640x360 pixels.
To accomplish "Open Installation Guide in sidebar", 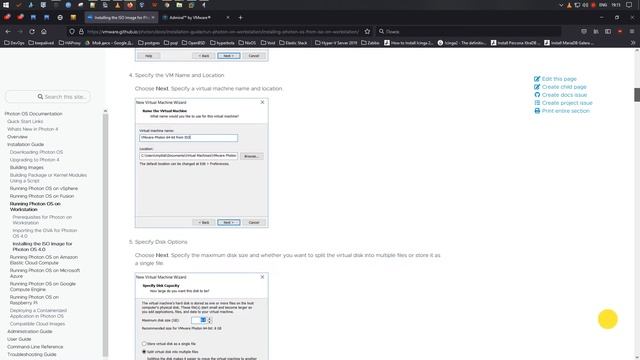I will click(x=25, y=144).
